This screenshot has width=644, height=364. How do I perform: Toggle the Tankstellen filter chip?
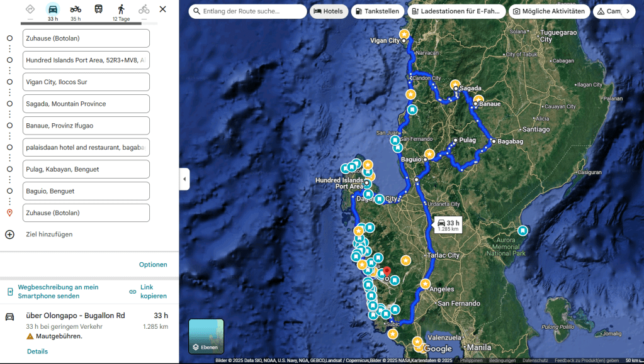tap(378, 11)
